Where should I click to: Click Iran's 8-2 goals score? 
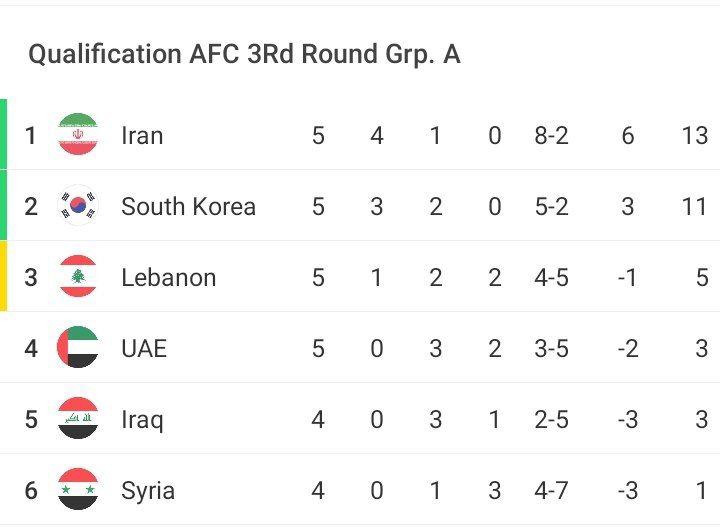pos(551,135)
